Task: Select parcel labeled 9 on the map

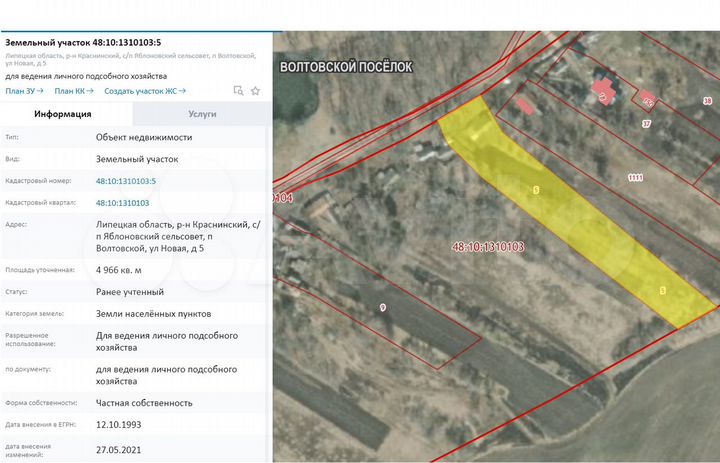Action: (382, 306)
